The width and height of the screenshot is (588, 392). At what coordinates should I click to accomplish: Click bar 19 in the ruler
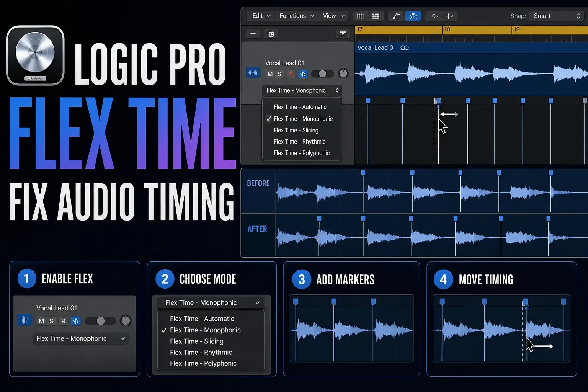(516, 29)
